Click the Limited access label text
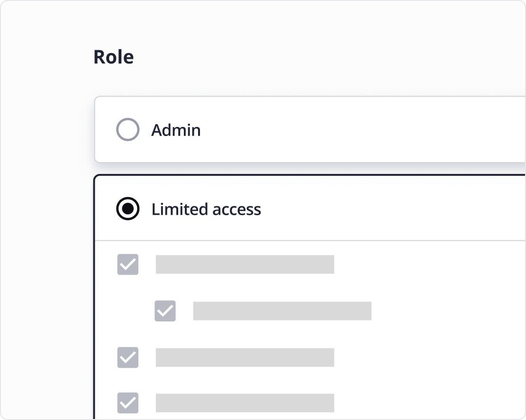Viewport: 526px width, 420px height. point(206,209)
